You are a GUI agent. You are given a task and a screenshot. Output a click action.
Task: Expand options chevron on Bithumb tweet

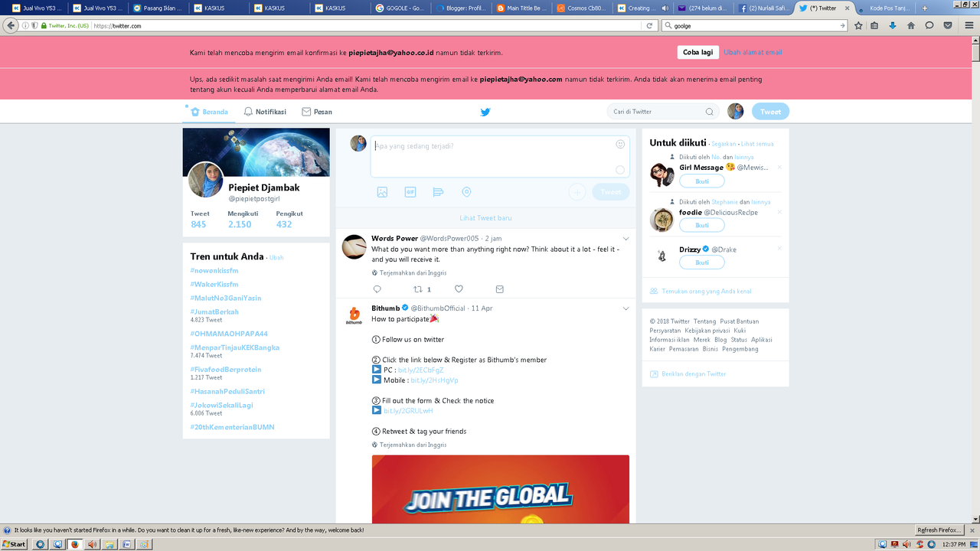point(626,308)
